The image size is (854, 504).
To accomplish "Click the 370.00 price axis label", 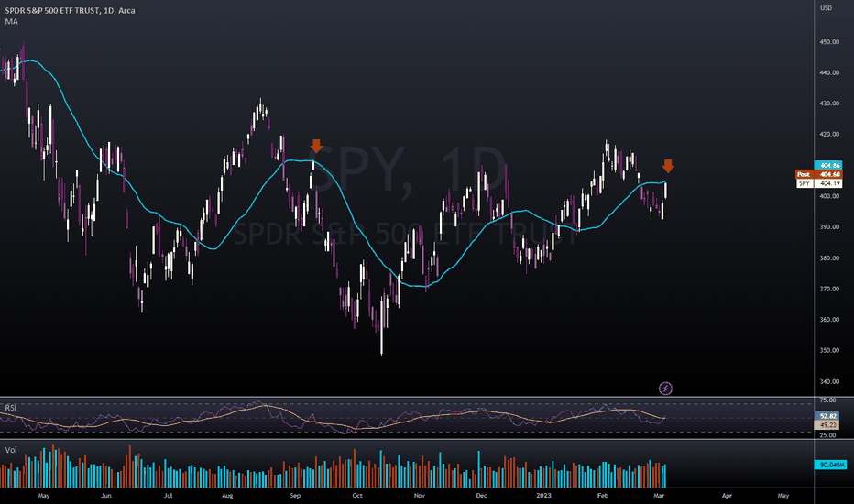I will pyautogui.click(x=829, y=289).
